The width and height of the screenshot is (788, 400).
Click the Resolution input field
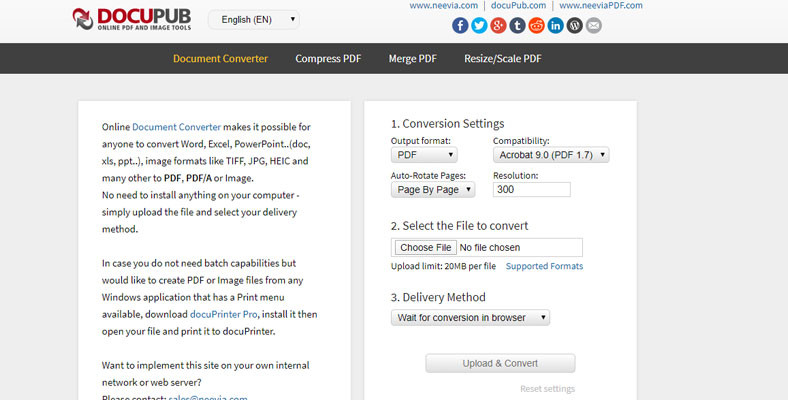532,189
